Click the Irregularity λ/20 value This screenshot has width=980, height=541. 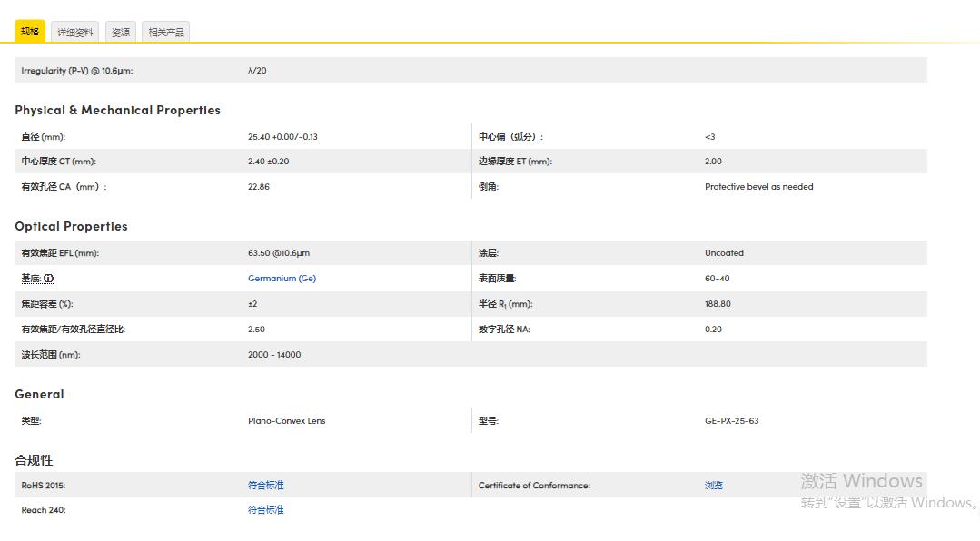tap(255, 70)
